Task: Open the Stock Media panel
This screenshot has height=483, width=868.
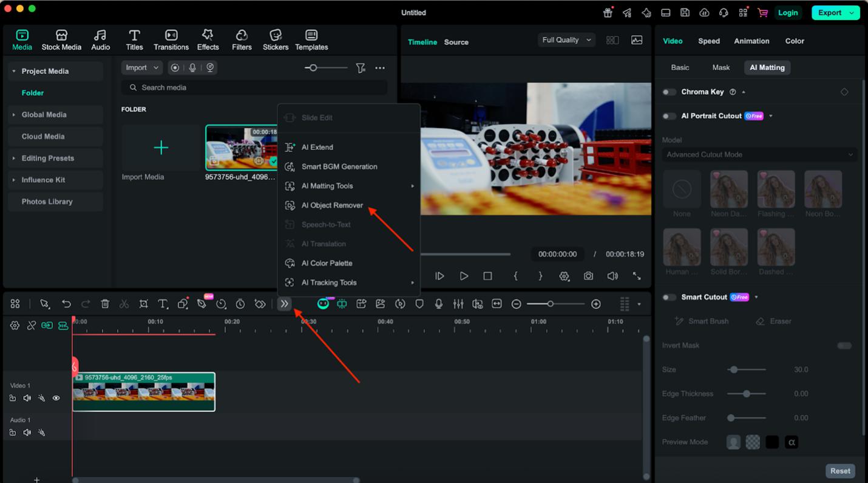Action: (61, 40)
